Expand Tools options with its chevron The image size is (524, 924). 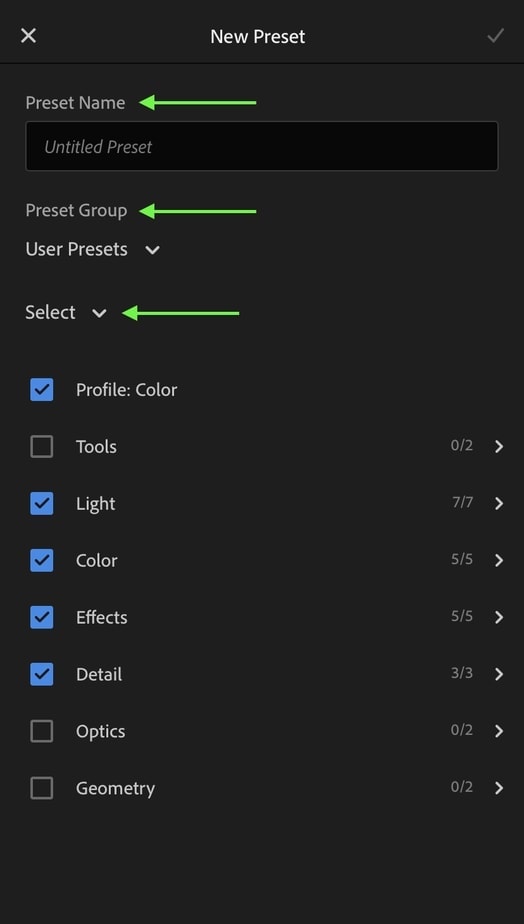[499, 446]
